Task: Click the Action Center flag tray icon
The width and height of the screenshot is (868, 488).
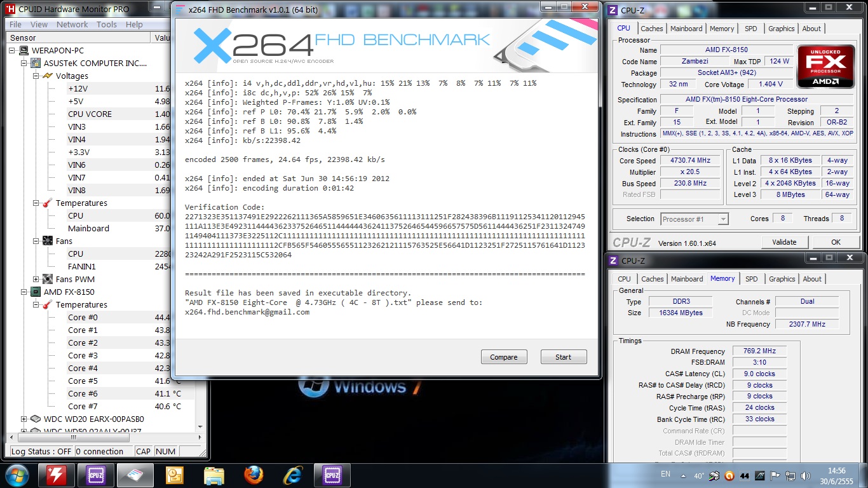Action: tap(775, 475)
